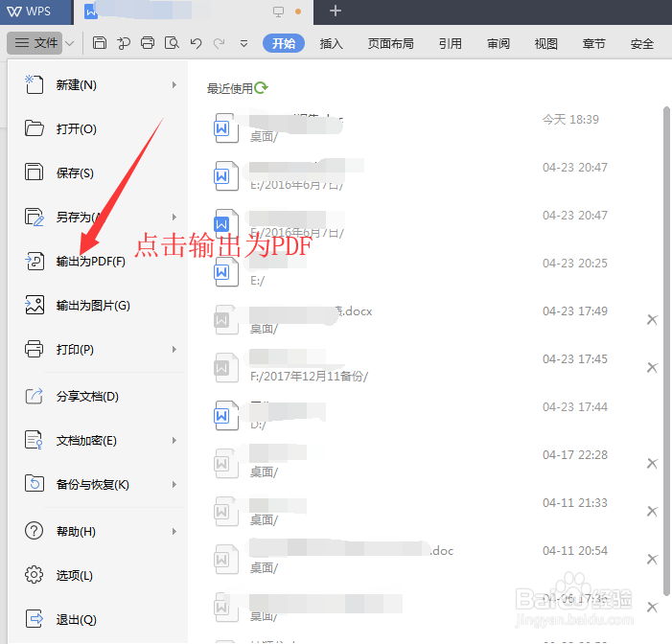Image resolution: width=672 pixels, height=644 pixels.
Task: Expand the 新建(N) submenu arrow
Action: [174, 85]
